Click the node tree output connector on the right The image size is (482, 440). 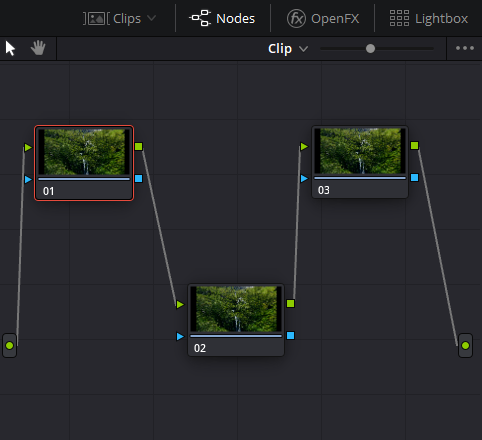click(465, 346)
